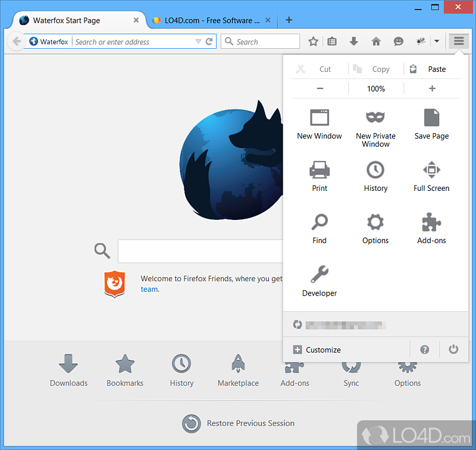Viewport: 476px width, 450px height.
Task: Zoom out with the minus button
Action: 320,89
